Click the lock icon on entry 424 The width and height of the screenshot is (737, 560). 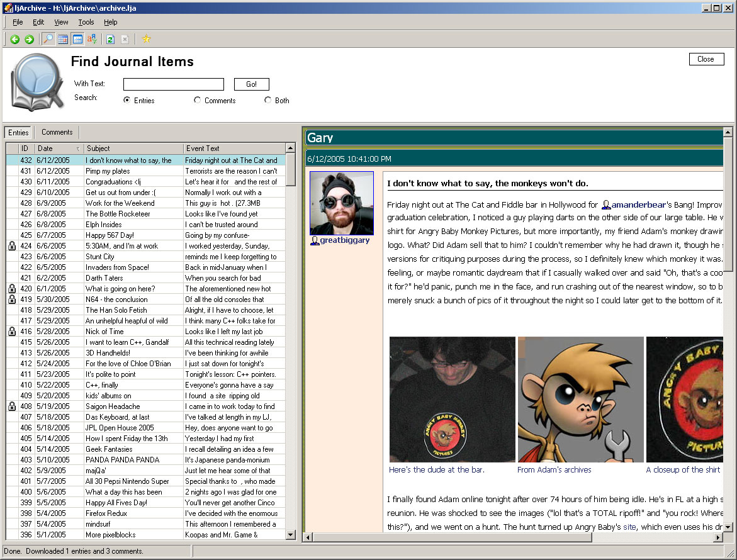tap(12, 245)
